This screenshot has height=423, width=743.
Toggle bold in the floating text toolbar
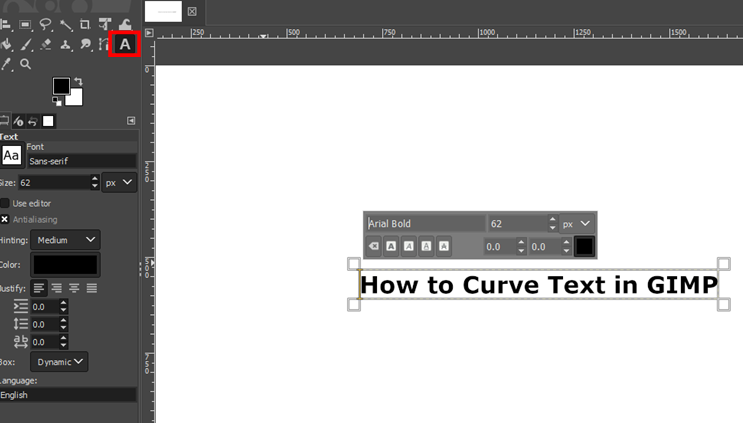tap(391, 246)
